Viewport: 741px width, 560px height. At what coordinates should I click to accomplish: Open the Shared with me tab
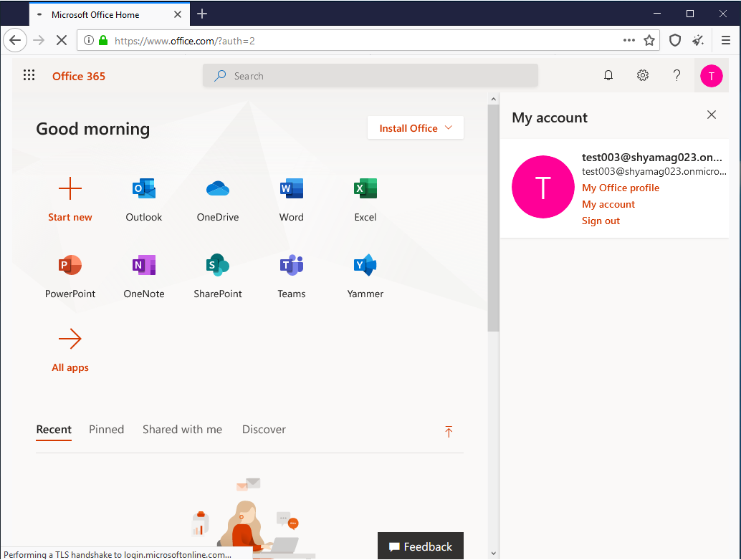click(x=182, y=429)
